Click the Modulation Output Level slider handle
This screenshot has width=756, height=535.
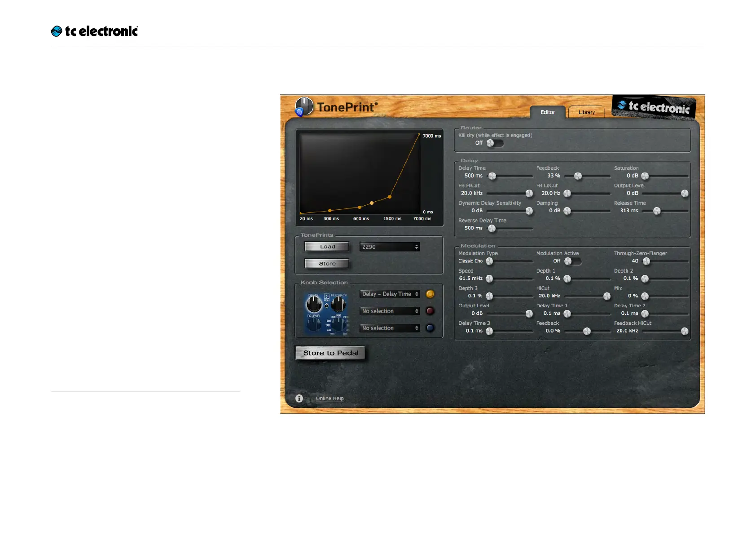[x=529, y=314]
